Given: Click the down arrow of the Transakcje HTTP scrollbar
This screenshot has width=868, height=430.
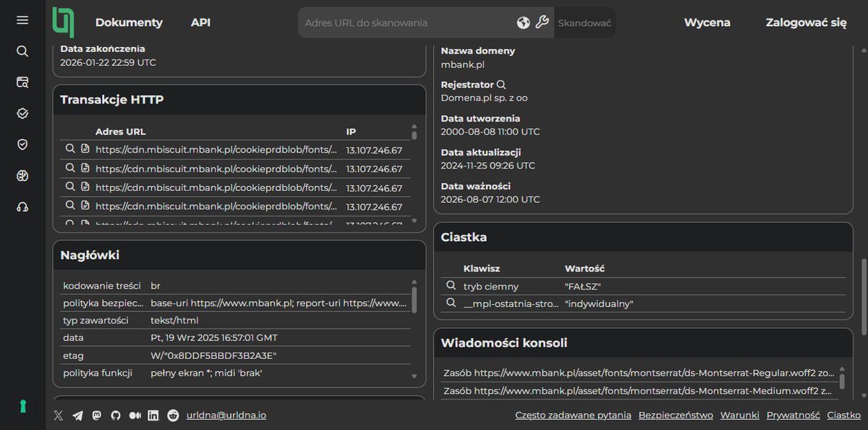Looking at the screenshot, I should [414, 220].
